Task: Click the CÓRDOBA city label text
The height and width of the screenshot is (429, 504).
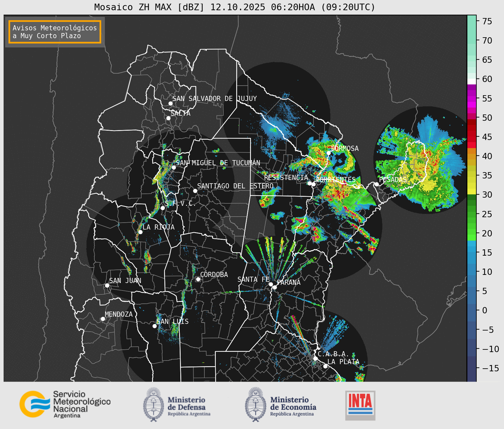Action: [x=214, y=275]
